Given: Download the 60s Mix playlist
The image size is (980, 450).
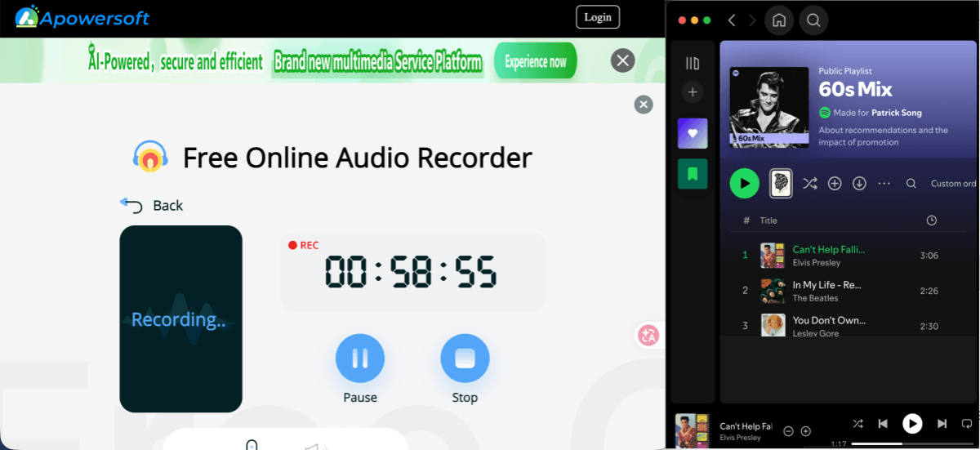Looking at the screenshot, I should [859, 184].
